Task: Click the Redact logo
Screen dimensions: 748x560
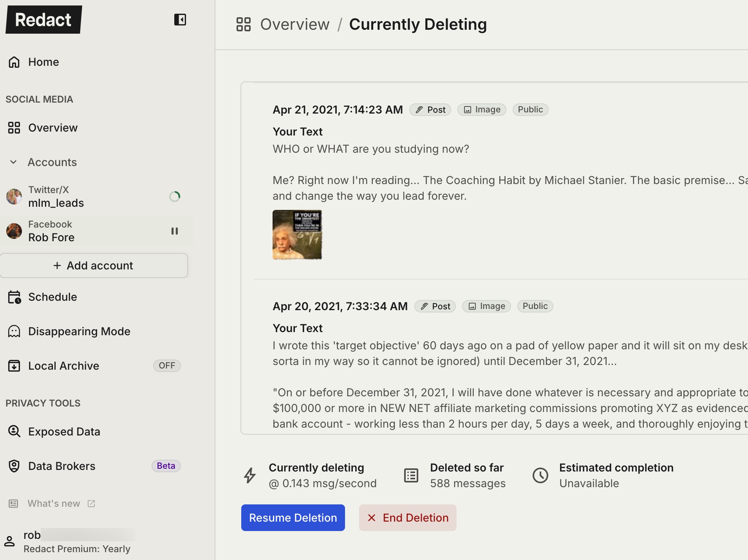Action: 43,20
